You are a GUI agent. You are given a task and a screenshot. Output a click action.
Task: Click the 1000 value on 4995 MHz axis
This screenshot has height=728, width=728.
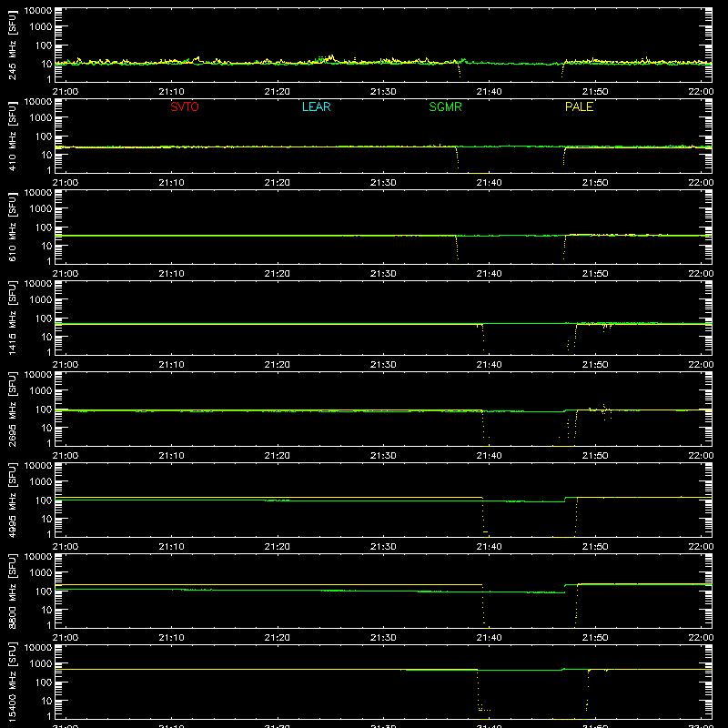pyautogui.click(x=41, y=482)
